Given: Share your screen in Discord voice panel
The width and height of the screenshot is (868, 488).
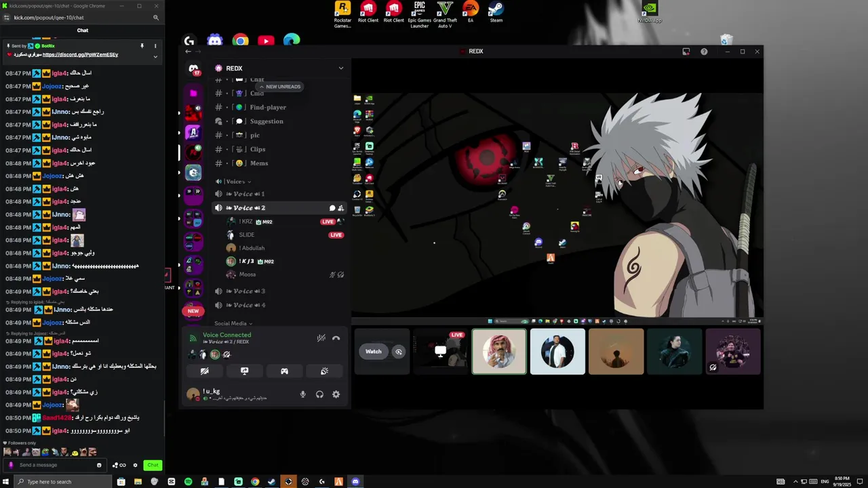Looking at the screenshot, I should tap(244, 371).
